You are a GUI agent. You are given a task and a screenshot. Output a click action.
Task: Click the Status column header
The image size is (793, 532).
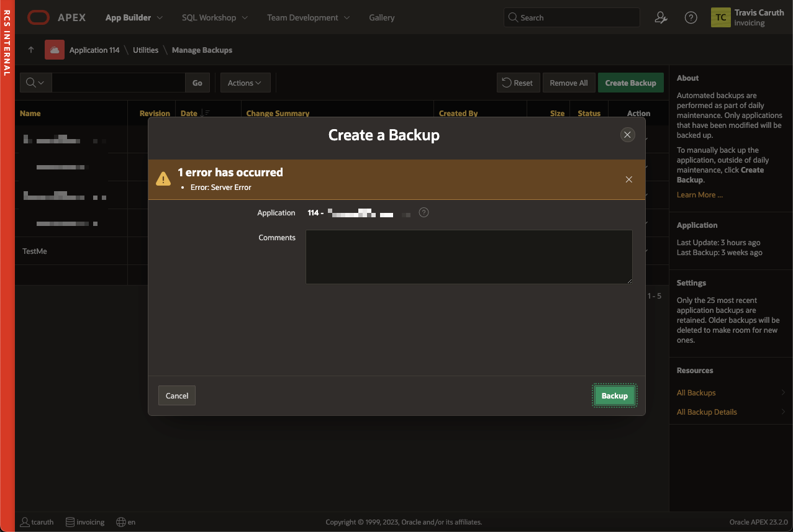click(x=589, y=113)
